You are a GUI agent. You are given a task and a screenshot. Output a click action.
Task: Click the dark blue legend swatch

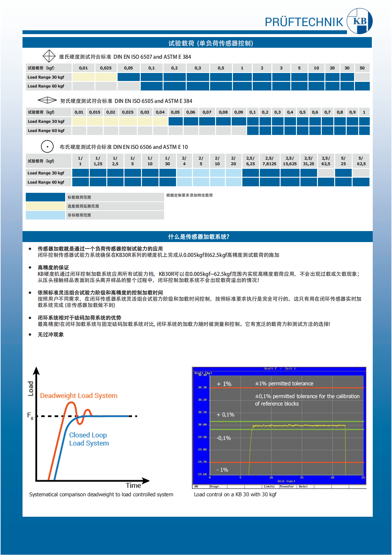pyautogui.click(x=45, y=197)
